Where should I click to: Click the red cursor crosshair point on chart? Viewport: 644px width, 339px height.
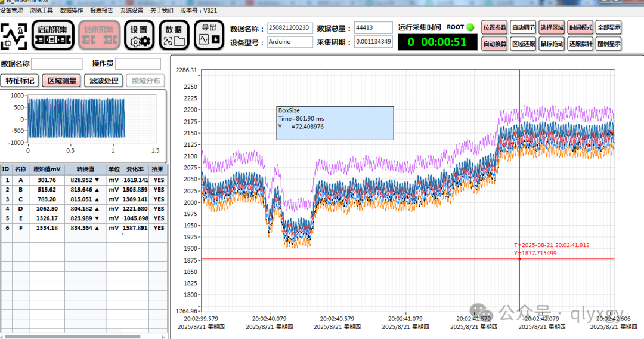(519, 259)
